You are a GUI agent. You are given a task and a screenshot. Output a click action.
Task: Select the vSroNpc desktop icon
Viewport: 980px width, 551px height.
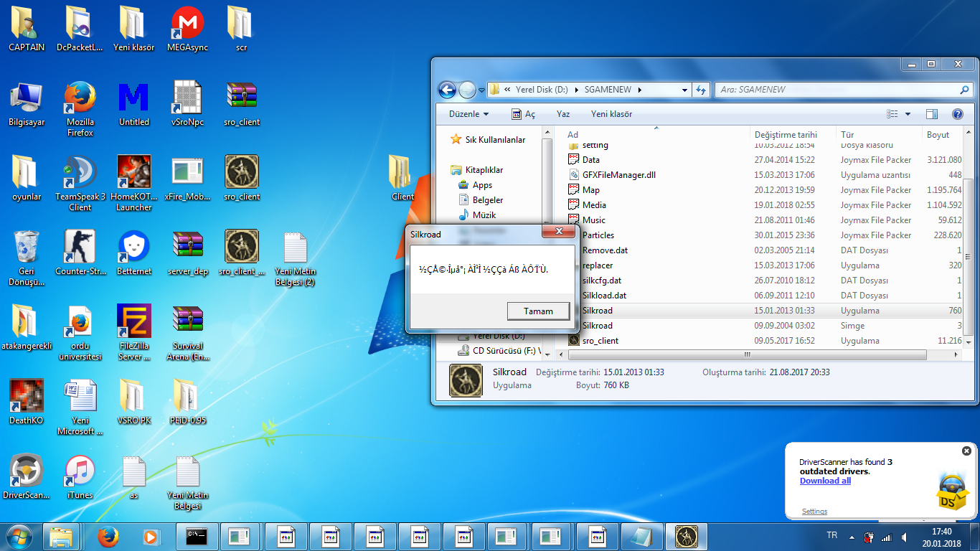click(x=188, y=103)
